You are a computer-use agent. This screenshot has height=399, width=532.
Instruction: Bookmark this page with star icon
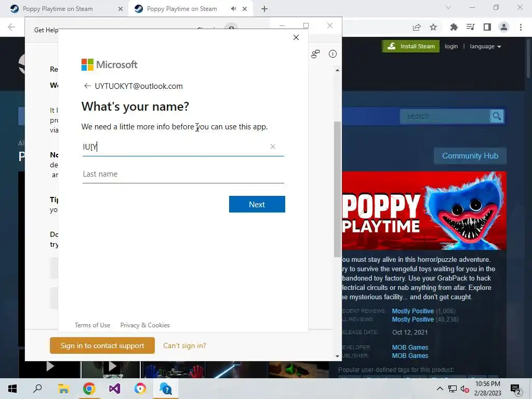[433, 27]
